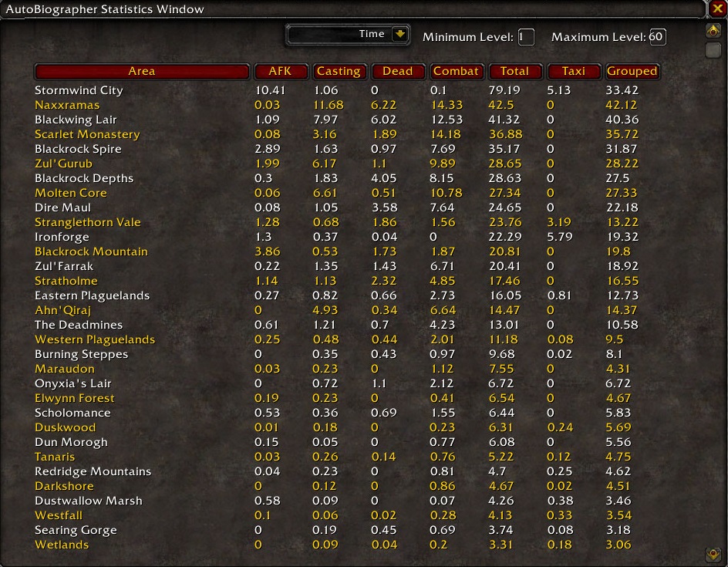The image size is (728, 567).
Task: Select the Elwynn Forest area name
Action: click(x=75, y=398)
